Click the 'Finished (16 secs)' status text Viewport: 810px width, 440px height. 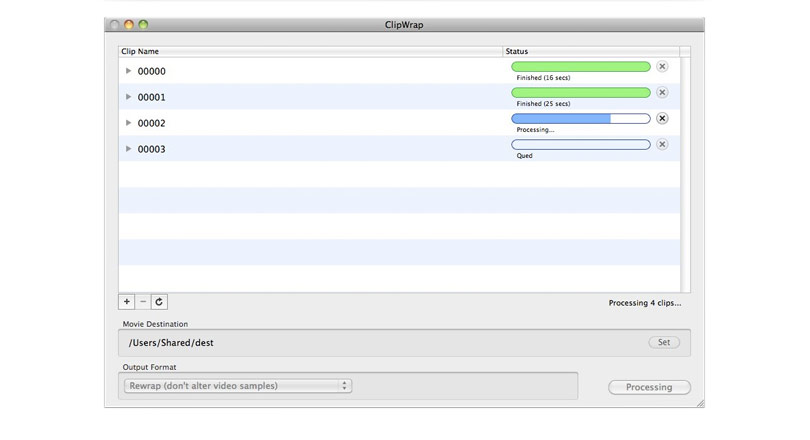coord(543,77)
